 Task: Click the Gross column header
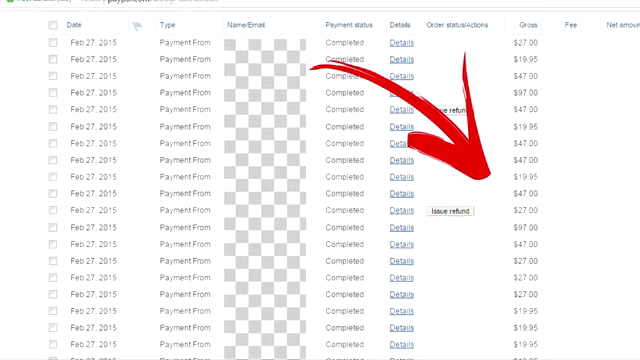(x=528, y=25)
